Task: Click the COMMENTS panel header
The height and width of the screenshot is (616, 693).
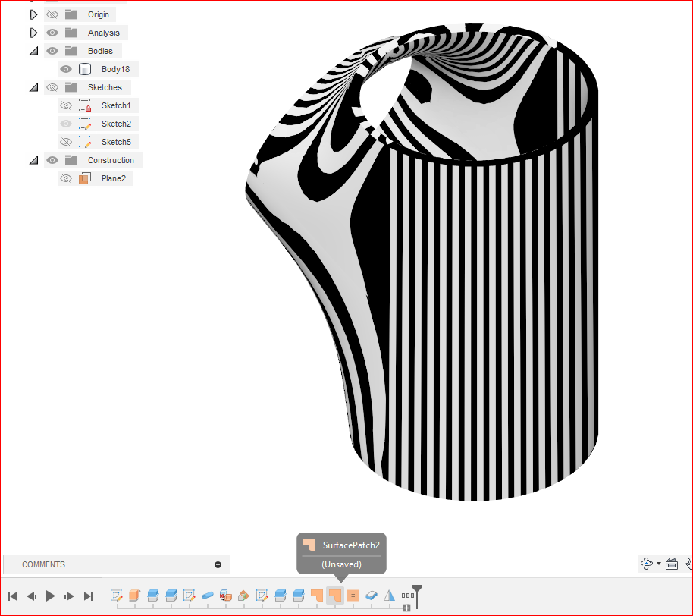Action: click(116, 564)
